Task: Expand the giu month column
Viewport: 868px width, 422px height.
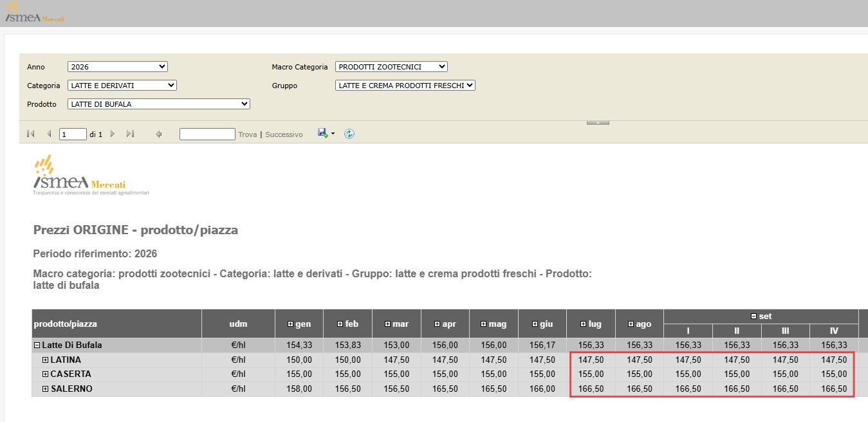Action: click(x=535, y=324)
